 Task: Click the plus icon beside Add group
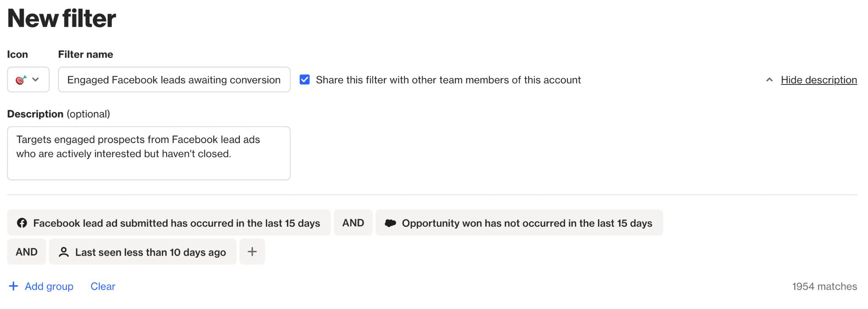[x=14, y=287]
